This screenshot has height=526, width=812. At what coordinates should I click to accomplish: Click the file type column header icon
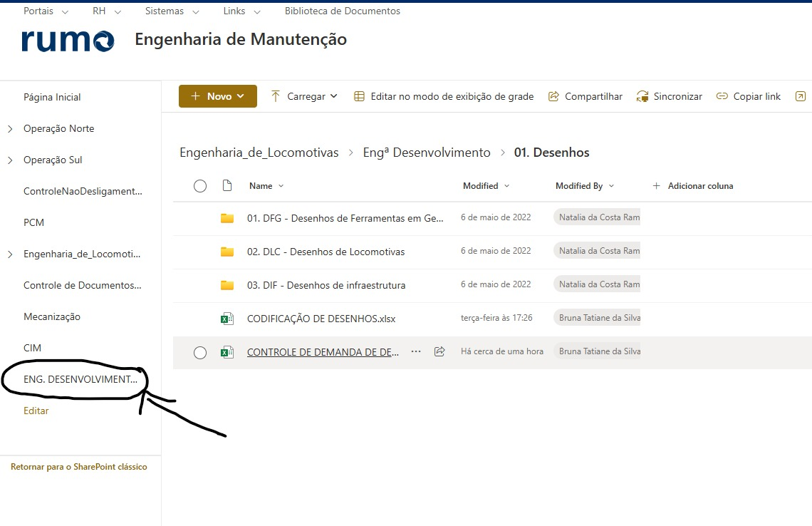(227, 185)
